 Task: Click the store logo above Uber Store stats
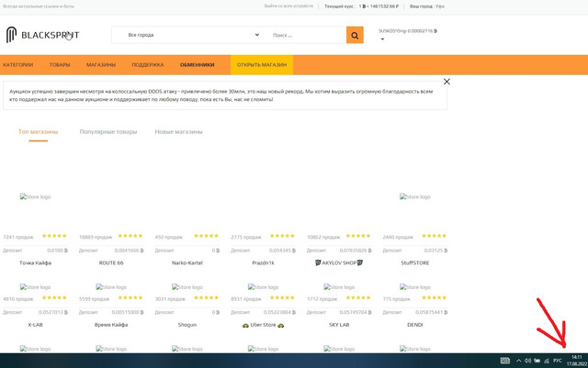click(x=263, y=287)
